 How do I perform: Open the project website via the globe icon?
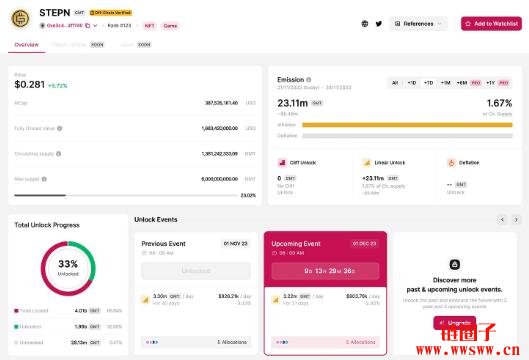point(365,24)
